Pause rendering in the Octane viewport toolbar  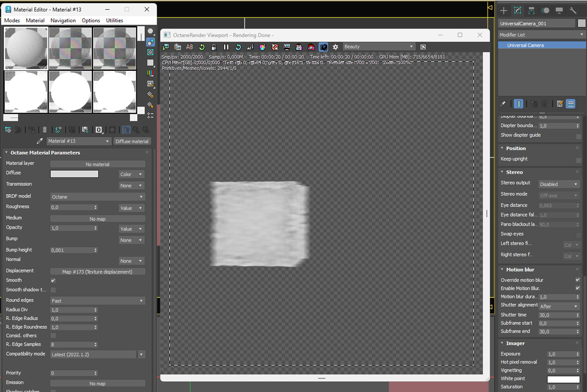pos(226,47)
